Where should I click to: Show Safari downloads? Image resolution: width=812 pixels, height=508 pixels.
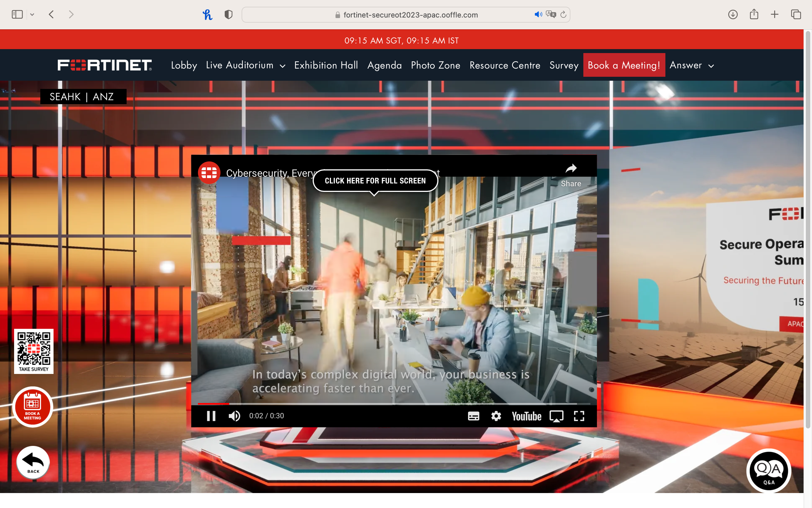coord(733,14)
